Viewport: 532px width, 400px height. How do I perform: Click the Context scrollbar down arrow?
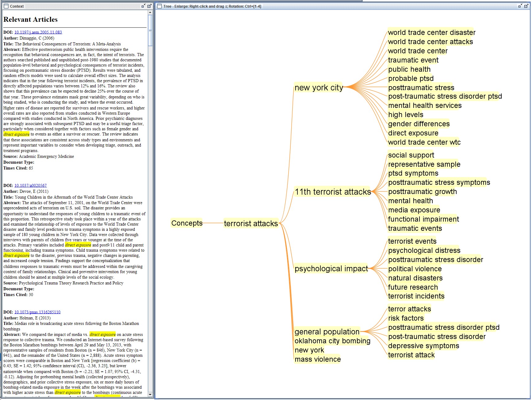[x=150, y=394]
